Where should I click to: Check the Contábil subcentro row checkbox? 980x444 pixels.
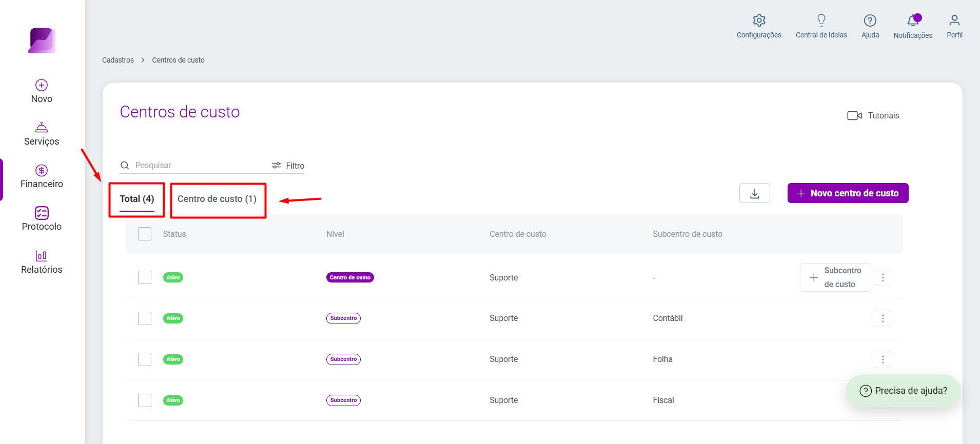145,318
